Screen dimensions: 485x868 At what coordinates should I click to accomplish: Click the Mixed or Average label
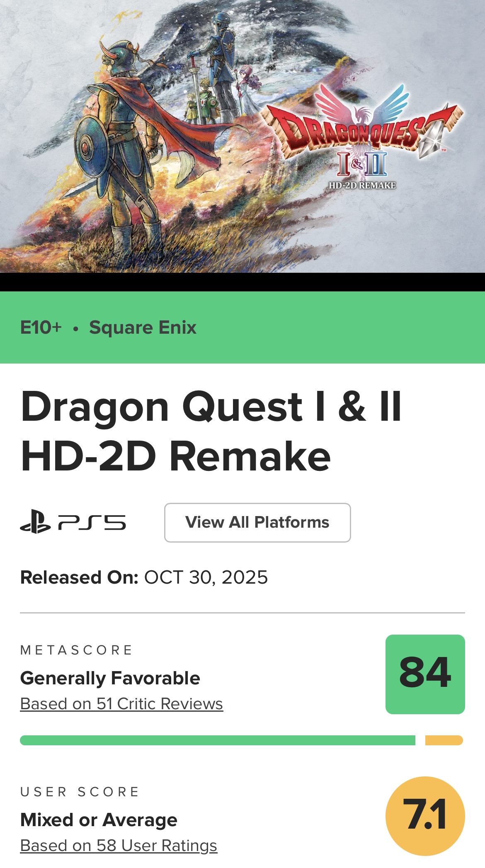[99, 820]
